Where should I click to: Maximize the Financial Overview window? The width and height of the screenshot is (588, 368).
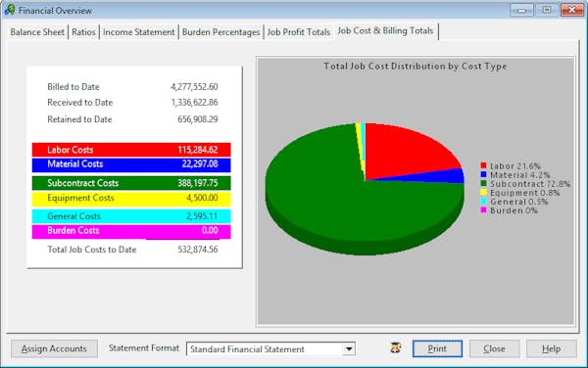point(547,10)
